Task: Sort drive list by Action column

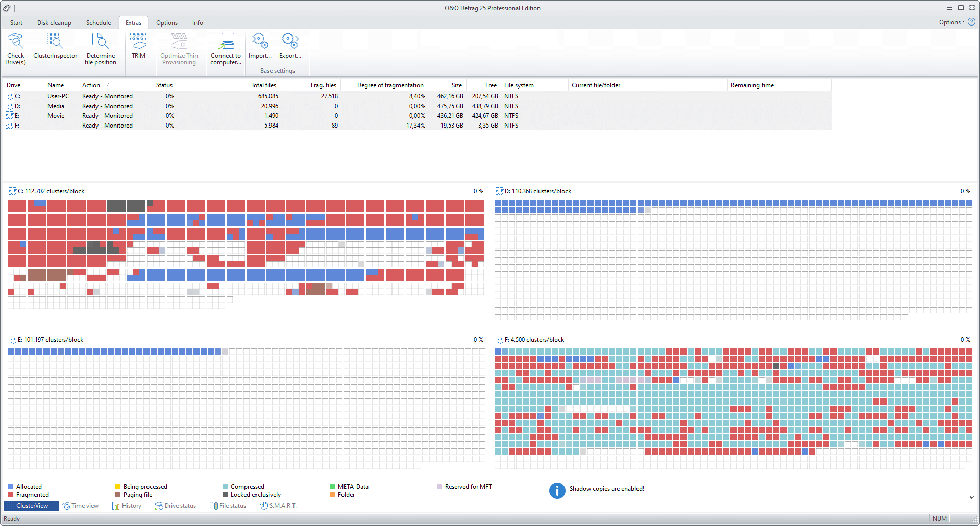Action: coord(91,85)
